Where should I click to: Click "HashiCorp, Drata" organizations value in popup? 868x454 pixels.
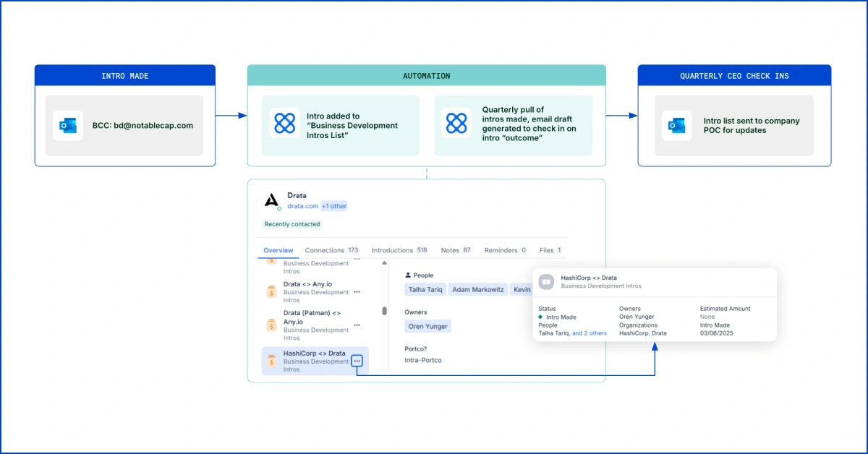(643, 333)
